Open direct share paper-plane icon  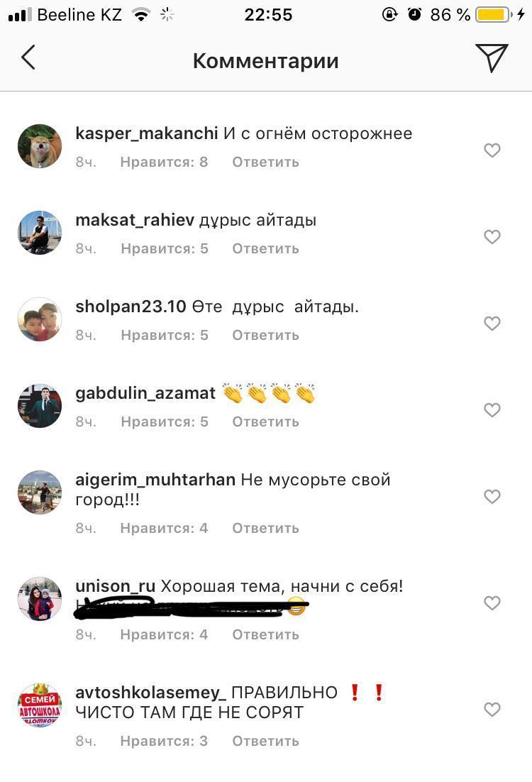coord(492,58)
